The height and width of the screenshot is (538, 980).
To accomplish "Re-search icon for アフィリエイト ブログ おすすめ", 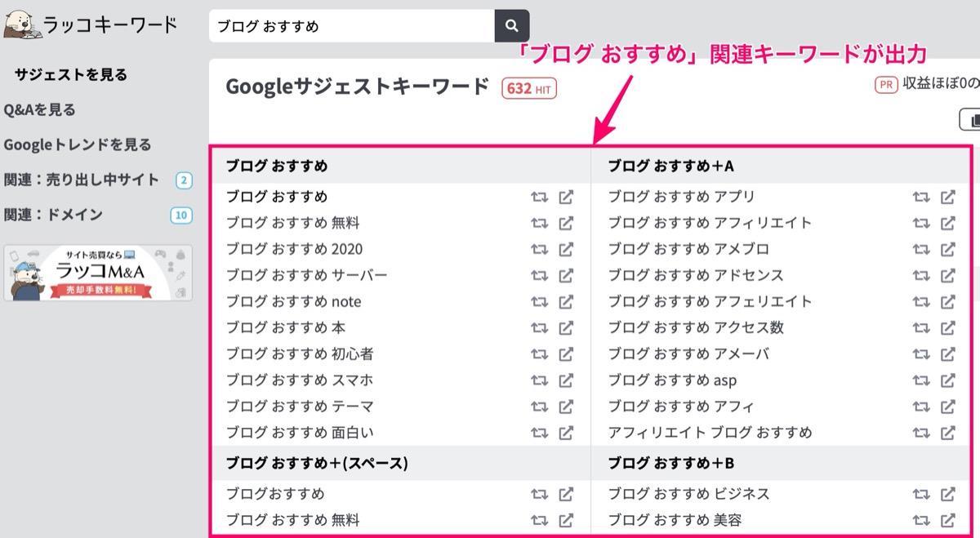I will point(921,432).
